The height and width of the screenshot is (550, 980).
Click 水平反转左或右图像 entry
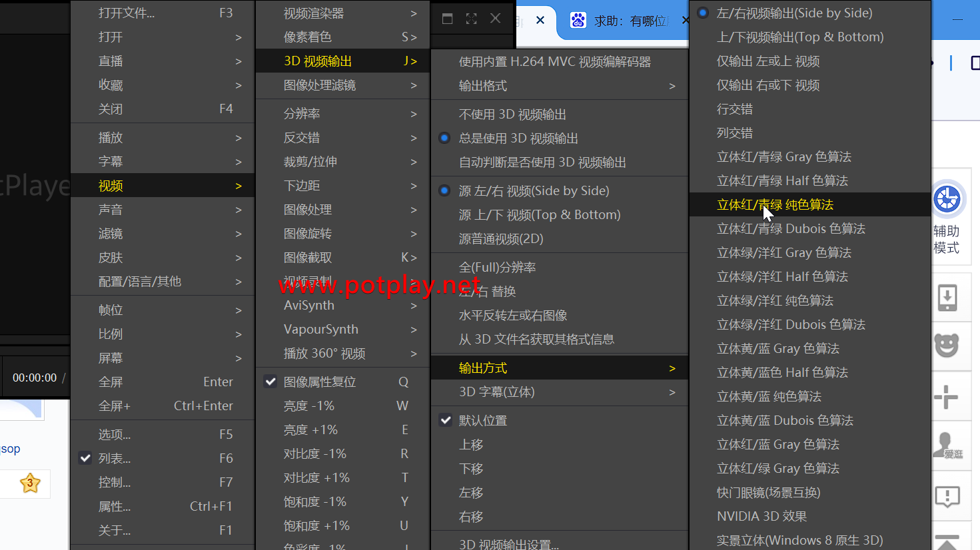(x=560, y=316)
